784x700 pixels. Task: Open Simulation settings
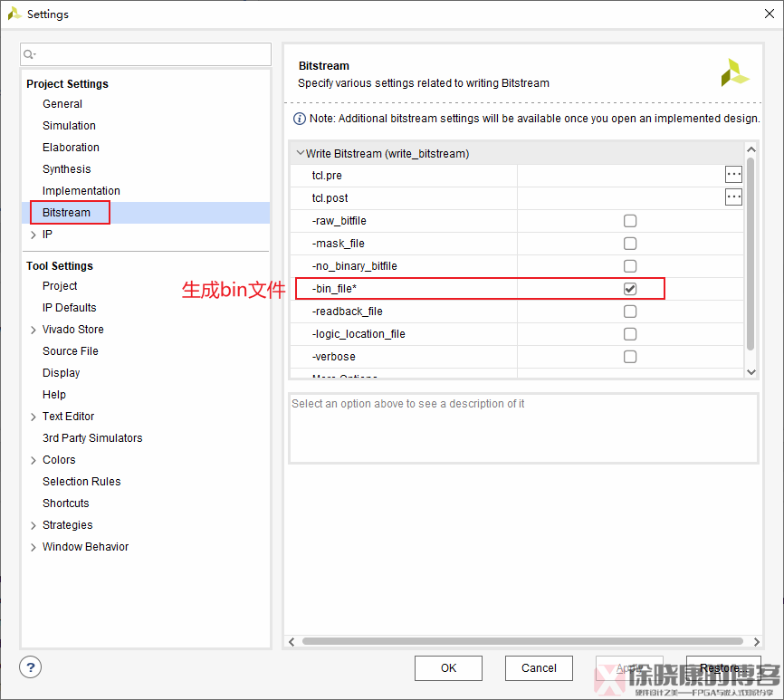[x=69, y=126]
